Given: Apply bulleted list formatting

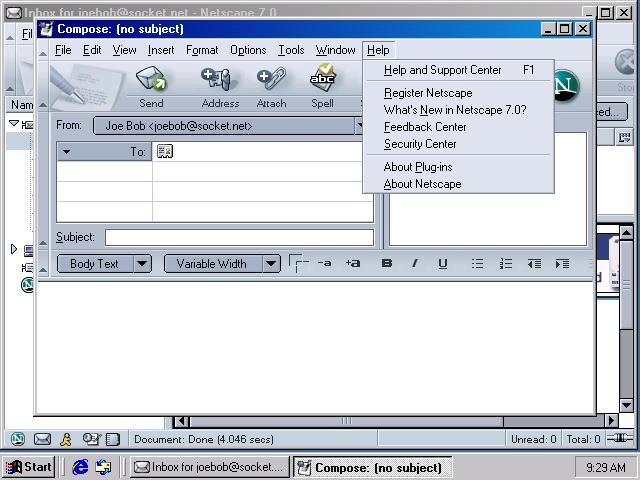Looking at the screenshot, I should point(477,264).
